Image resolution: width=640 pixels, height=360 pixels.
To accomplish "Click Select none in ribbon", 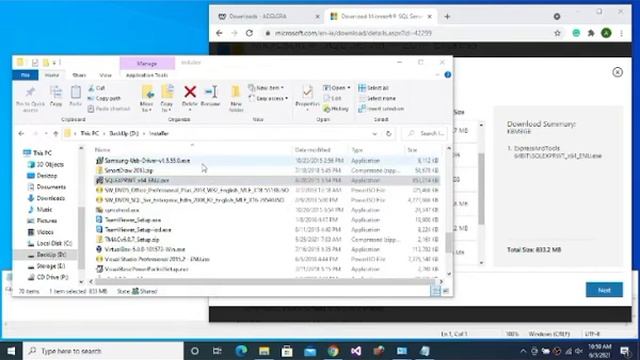I will click(x=377, y=98).
